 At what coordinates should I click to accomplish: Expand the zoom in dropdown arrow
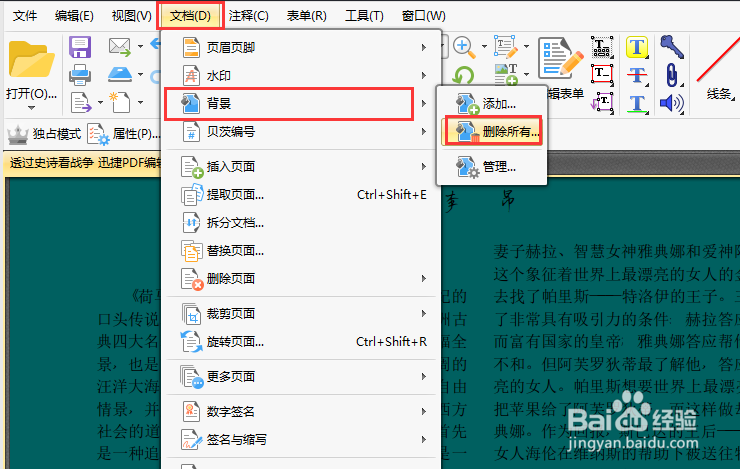pyautogui.click(x=484, y=47)
